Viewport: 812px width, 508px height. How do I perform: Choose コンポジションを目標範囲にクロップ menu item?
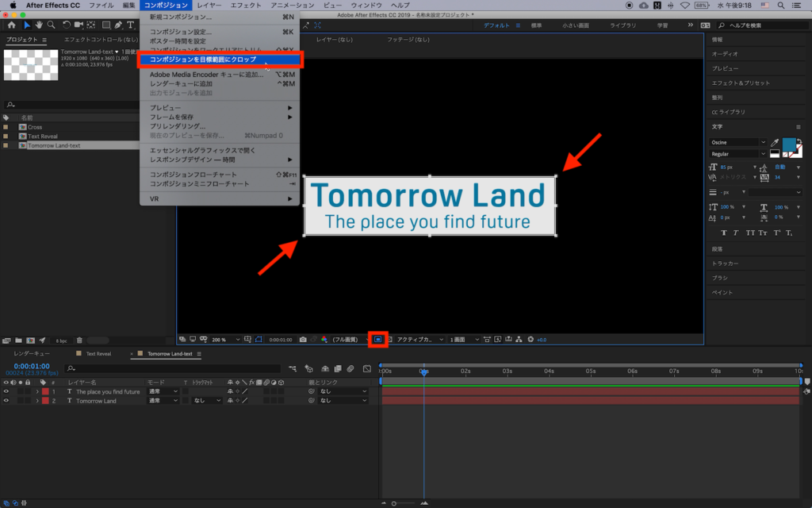click(x=220, y=60)
